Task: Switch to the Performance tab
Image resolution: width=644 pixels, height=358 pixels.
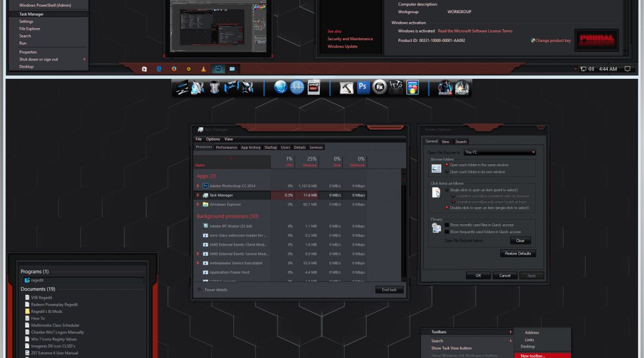Action: pyautogui.click(x=226, y=147)
